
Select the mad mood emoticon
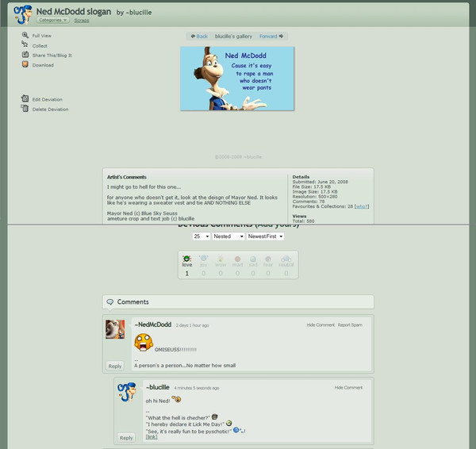point(237,259)
